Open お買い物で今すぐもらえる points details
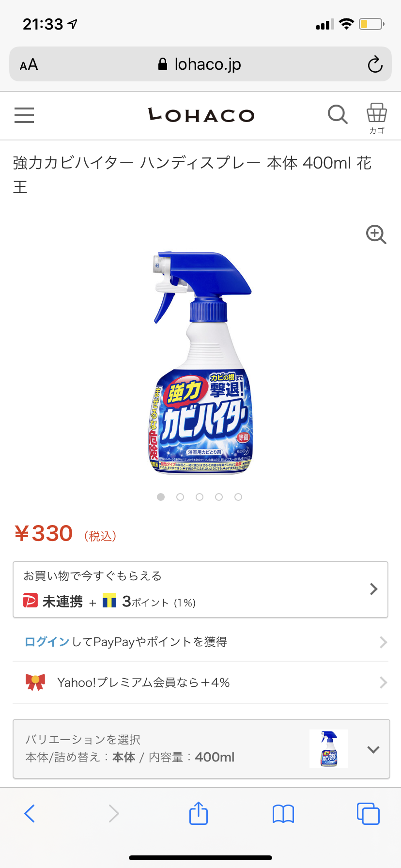This screenshot has height=868, width=401. 200,589
